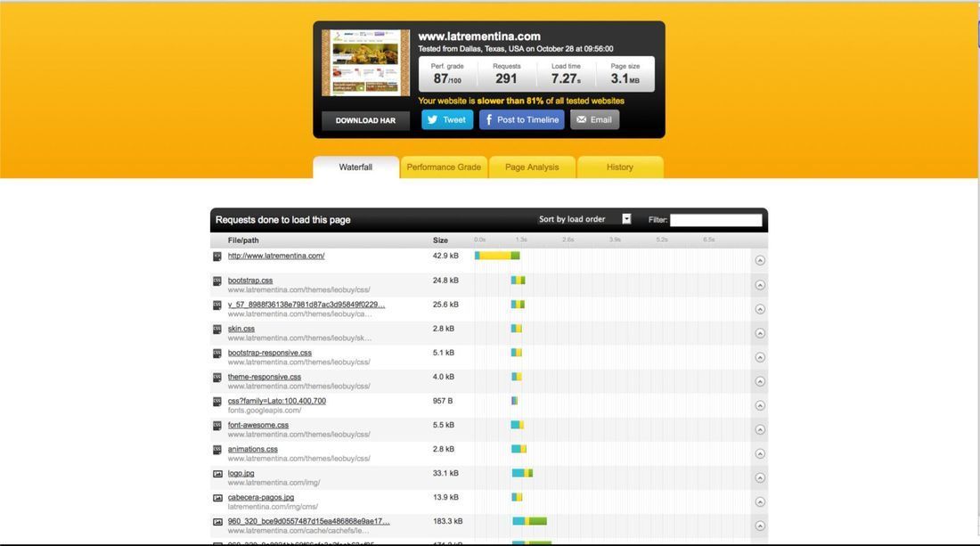Click the CSS file icon beside font-awesome.css
This screenshot has width=980, height=546.
tap(216, 426)
